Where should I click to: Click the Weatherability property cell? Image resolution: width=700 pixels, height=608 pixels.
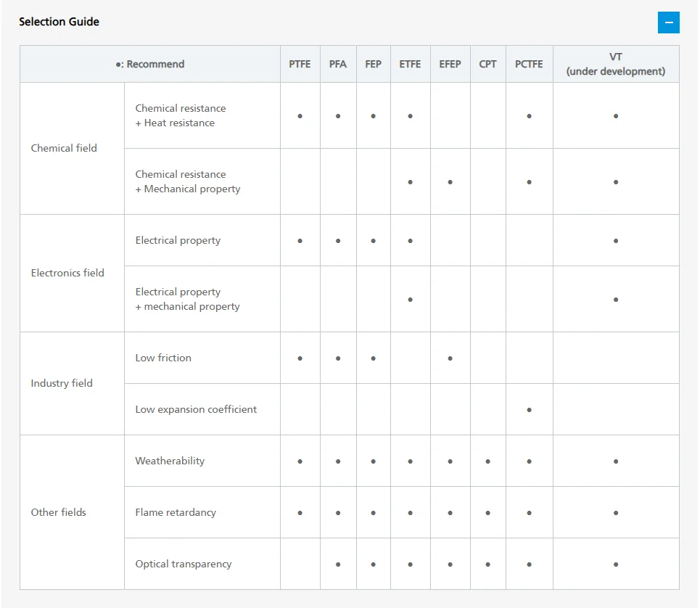click(x=170, y=461)
